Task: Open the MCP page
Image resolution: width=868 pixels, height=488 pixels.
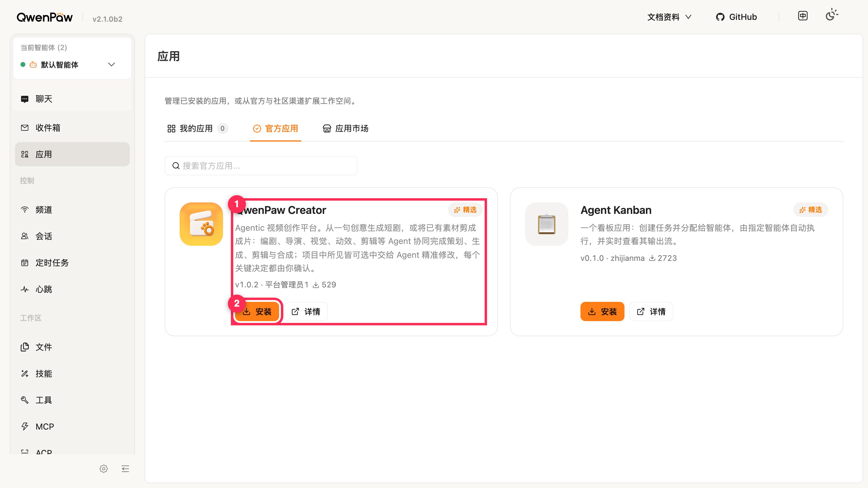Action: point(72,427)
